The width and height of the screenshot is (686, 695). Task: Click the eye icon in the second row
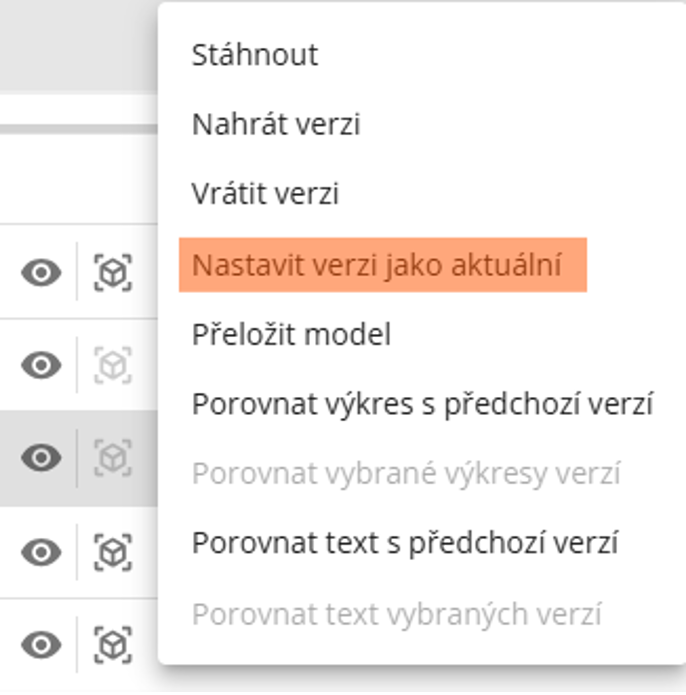(41, 366)
